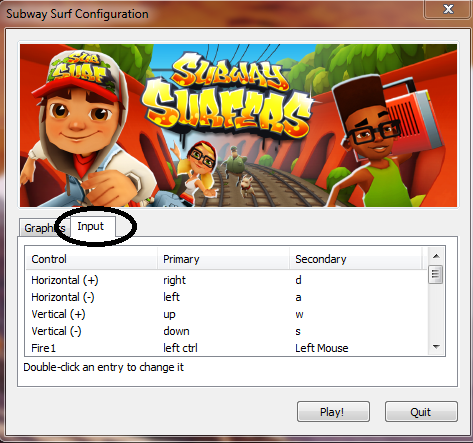Select the Input tab

click(x=92, y=227)
